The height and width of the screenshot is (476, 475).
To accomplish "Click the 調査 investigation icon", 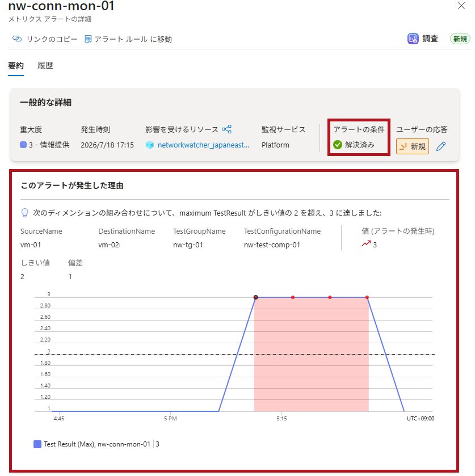I will click(x=413, y=39).
